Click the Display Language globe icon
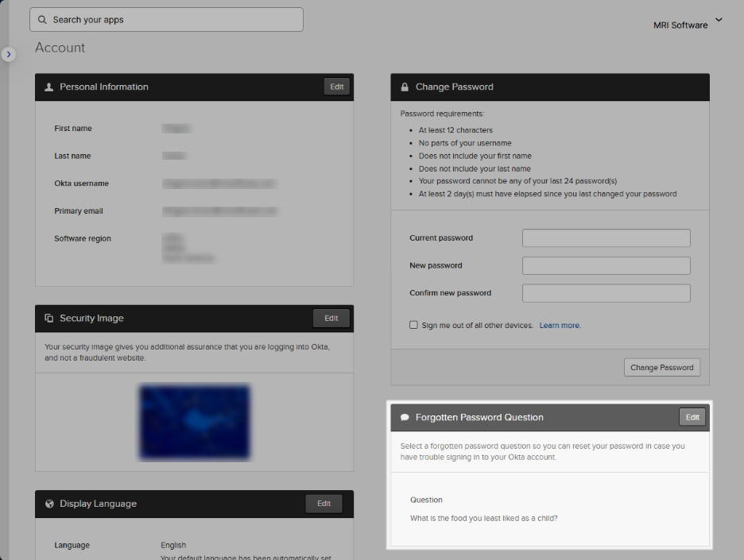744x560 pixels. [49, 504]
